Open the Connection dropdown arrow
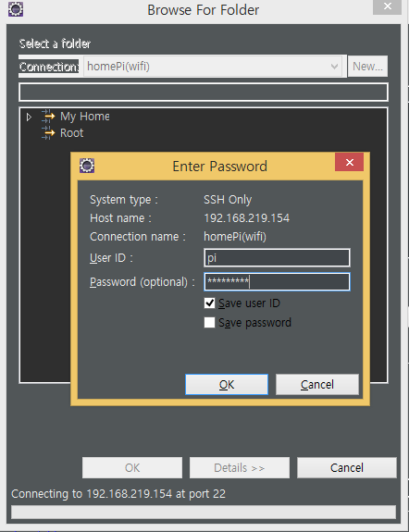409x532 pixels. click(x=334, y=67)
